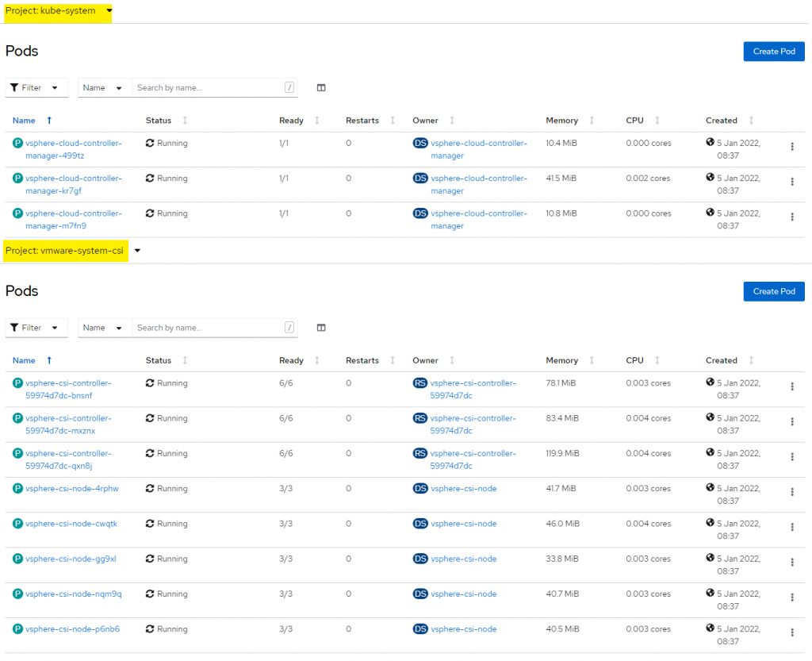Click the Create Pod button for kube-system
The width and height of the screenshot is (812, 661).
click(x=773, y=51)
